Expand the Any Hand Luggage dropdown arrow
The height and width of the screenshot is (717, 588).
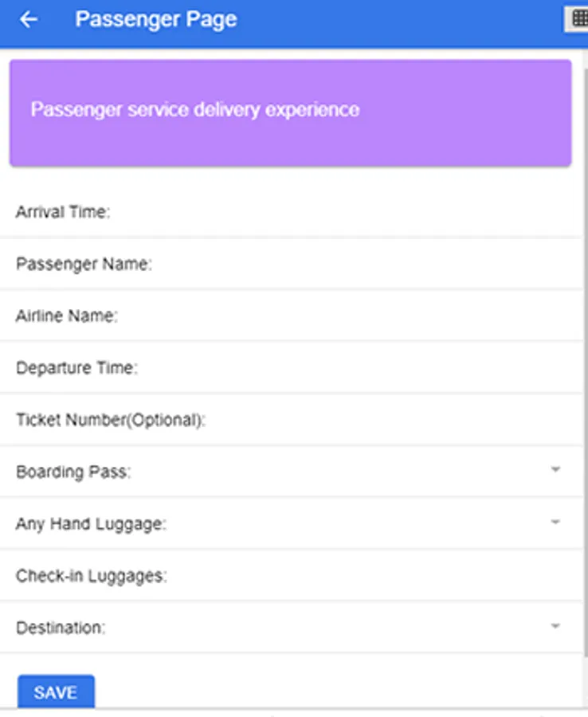[555, 522]
